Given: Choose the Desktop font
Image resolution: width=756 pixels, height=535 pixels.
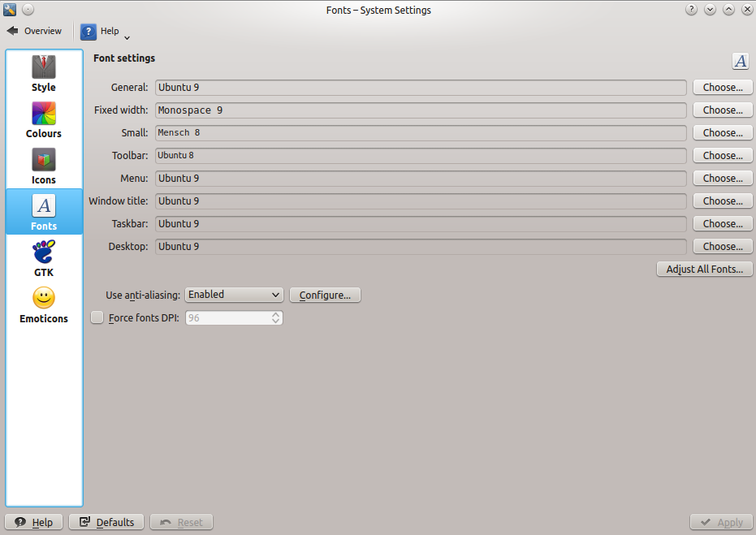Looking at the screenshot, I should (x=722, y=246).
